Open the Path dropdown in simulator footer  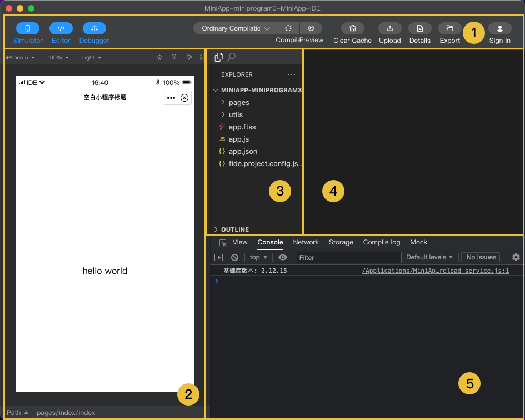17,413
